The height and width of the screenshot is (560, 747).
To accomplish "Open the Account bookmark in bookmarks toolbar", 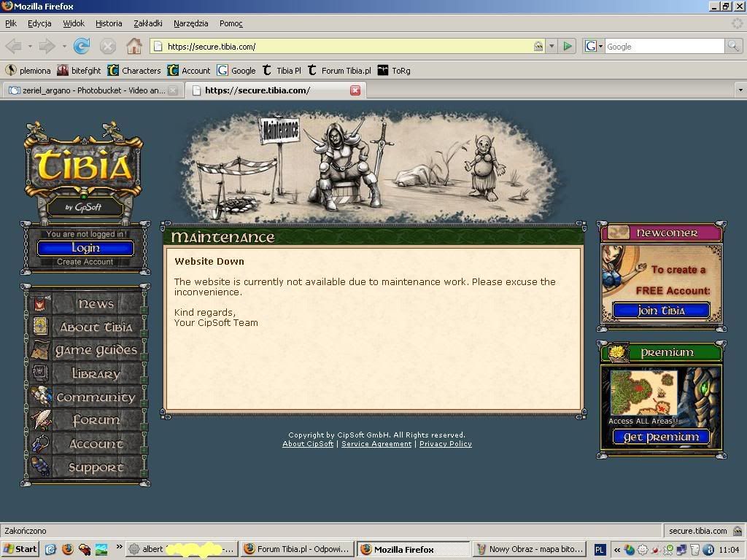I will [x=189, y=71].
